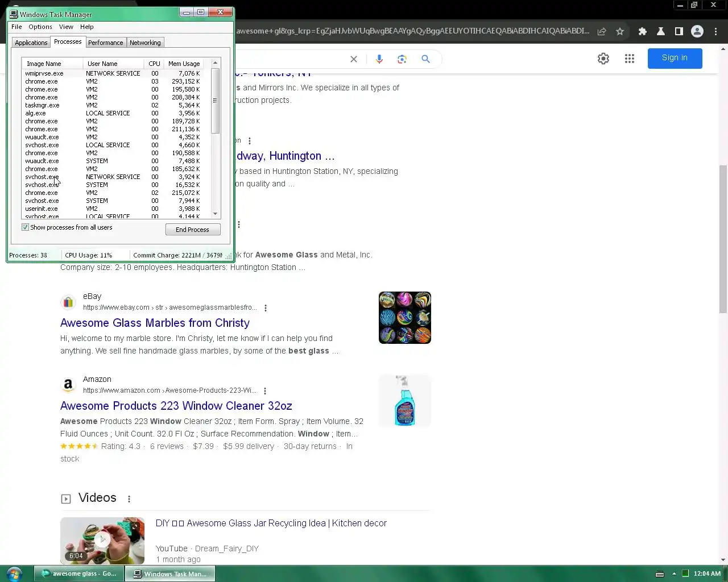Click the Task Manager title bar icon
Screen dimensions: 728x582
(14, 14)
